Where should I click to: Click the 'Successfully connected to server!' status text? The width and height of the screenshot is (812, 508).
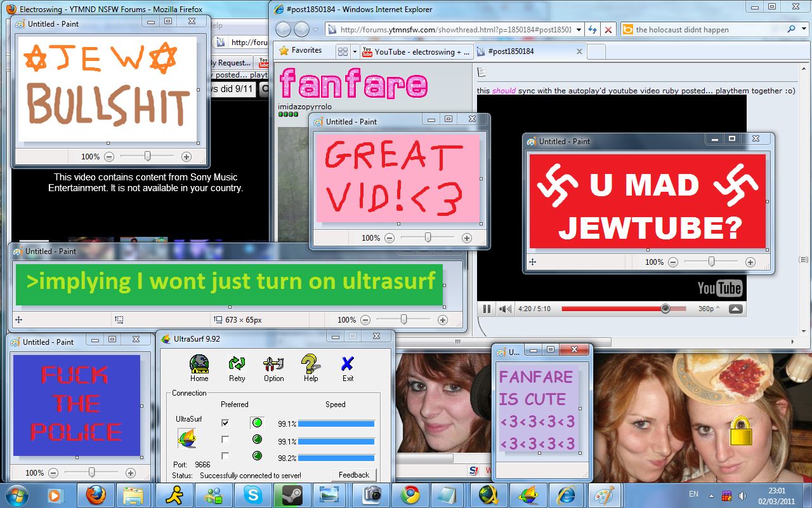coord(251,476)
